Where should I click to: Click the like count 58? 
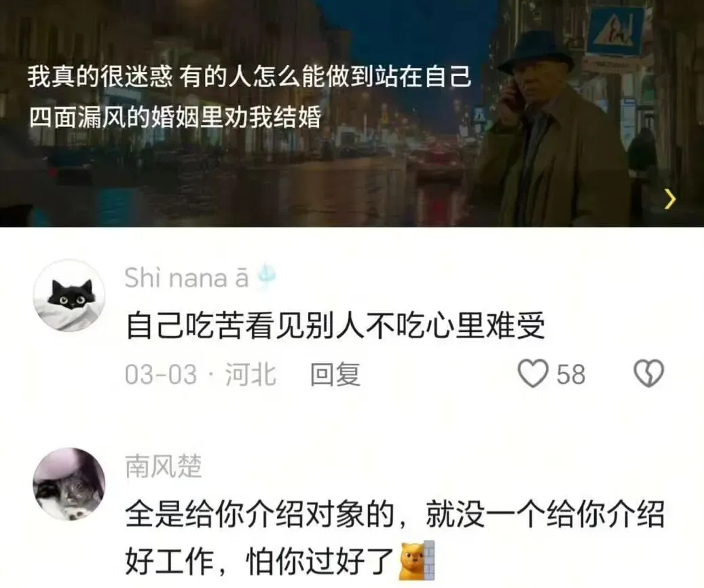pos(571,374)
